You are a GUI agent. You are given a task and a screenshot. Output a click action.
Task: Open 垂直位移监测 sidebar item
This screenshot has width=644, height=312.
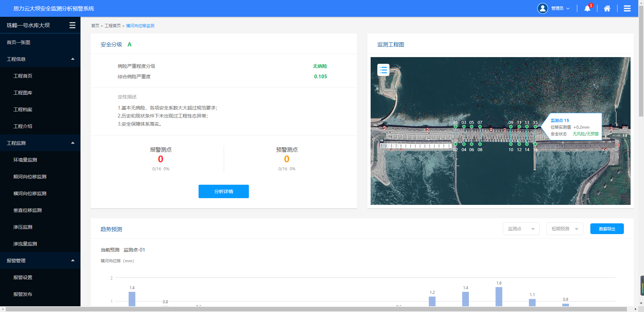(x=40, y=210)
